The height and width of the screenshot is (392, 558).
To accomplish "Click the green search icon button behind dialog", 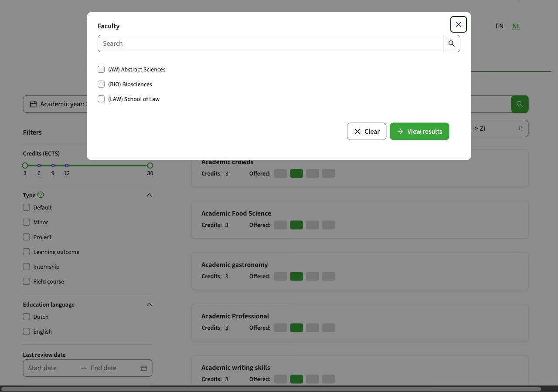I will click(520, 104).
